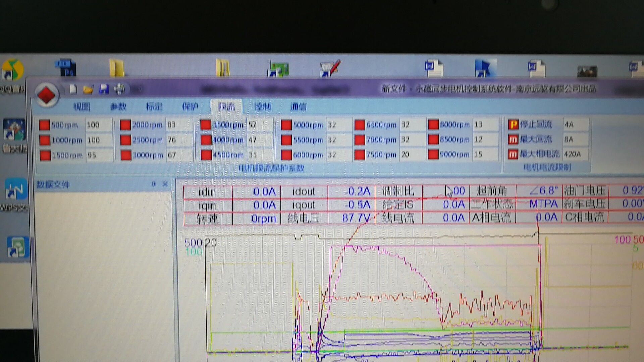644x362 pixels.
Task: Switch to the 参数 tab
Action: pyautogui.click(x=118, y=107)
